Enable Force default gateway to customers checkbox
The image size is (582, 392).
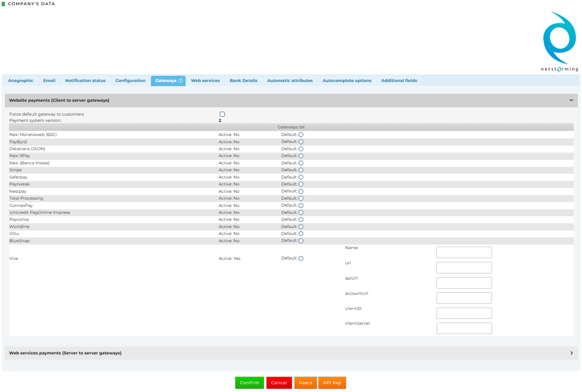coord(222,114)
